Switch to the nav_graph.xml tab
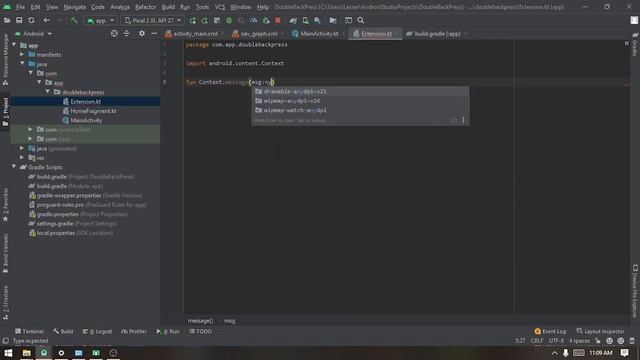The height and width of the screenshot is (360, 640). point(258,34)
